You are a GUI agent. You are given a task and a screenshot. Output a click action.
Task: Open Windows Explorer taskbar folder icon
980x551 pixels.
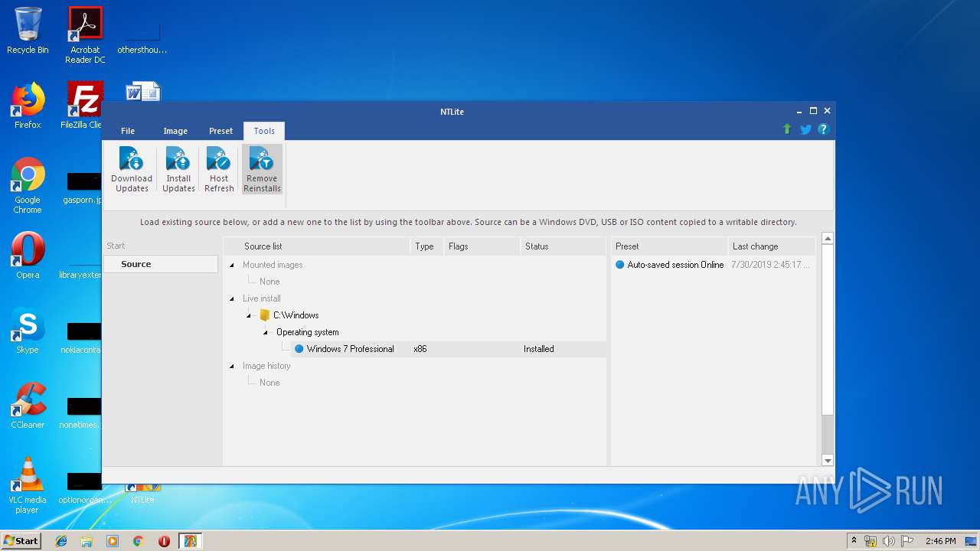[87, 541]
